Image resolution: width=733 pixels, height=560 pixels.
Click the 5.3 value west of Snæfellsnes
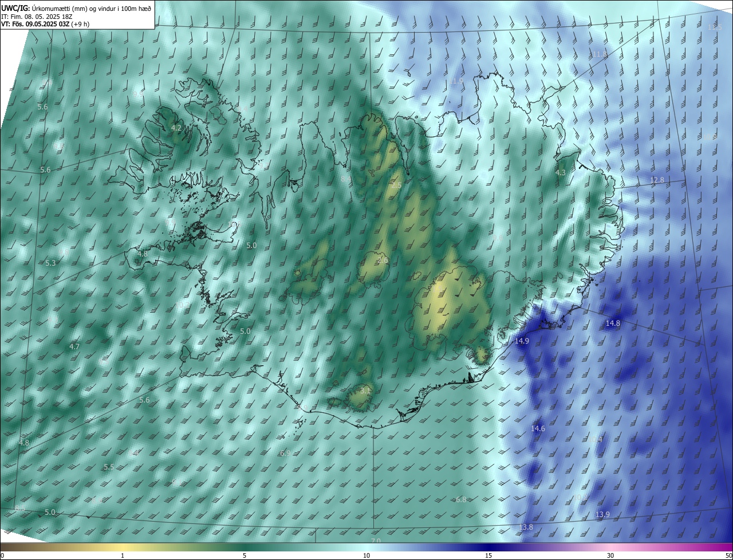pyautogui.click(x=50, y=263)
